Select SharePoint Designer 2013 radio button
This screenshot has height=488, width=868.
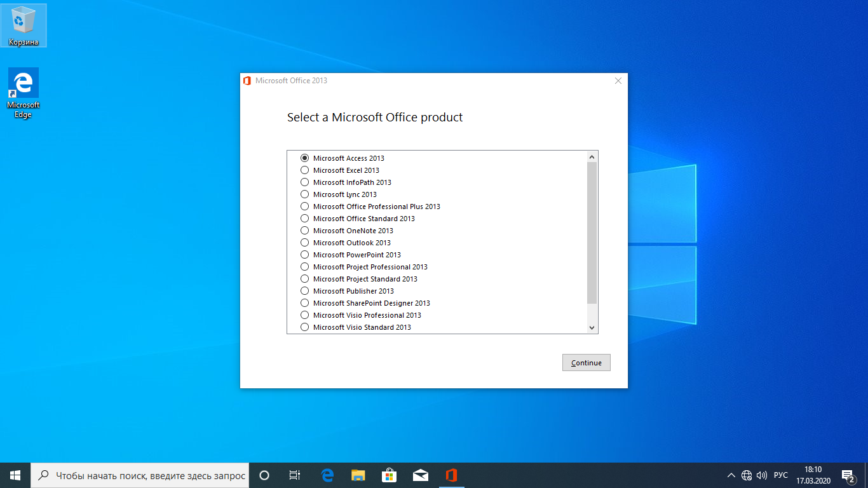point(305,302)
